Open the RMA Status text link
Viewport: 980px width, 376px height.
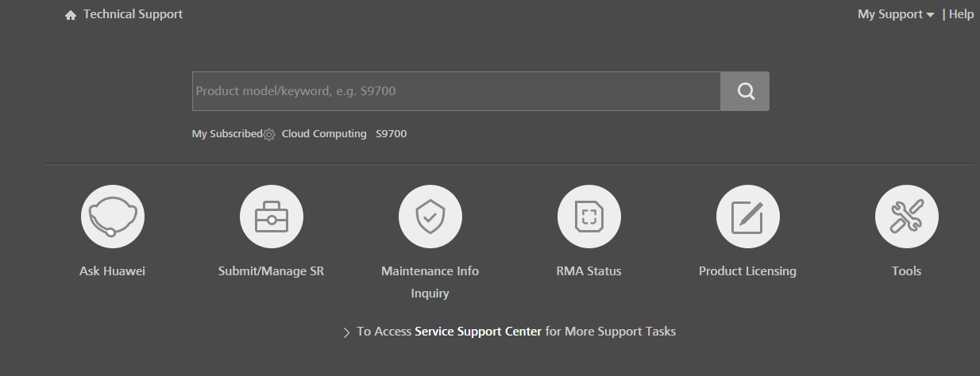tap(588, 271)
